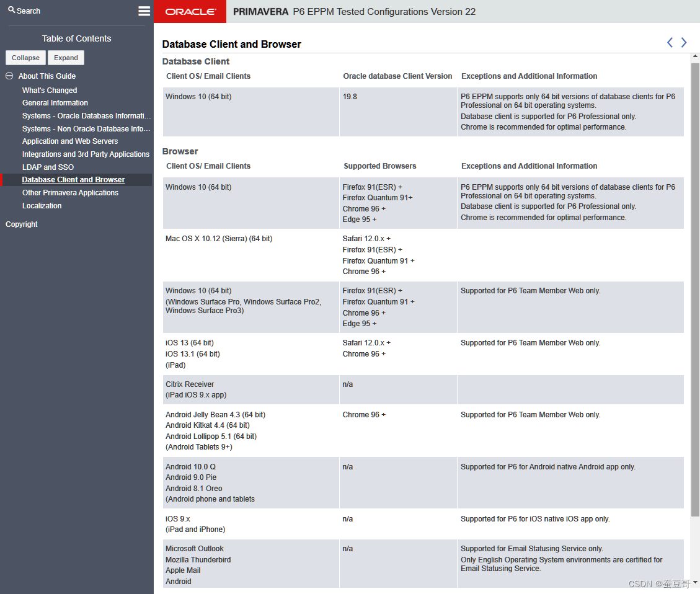Open Other Primavera Applications topic

70,192
